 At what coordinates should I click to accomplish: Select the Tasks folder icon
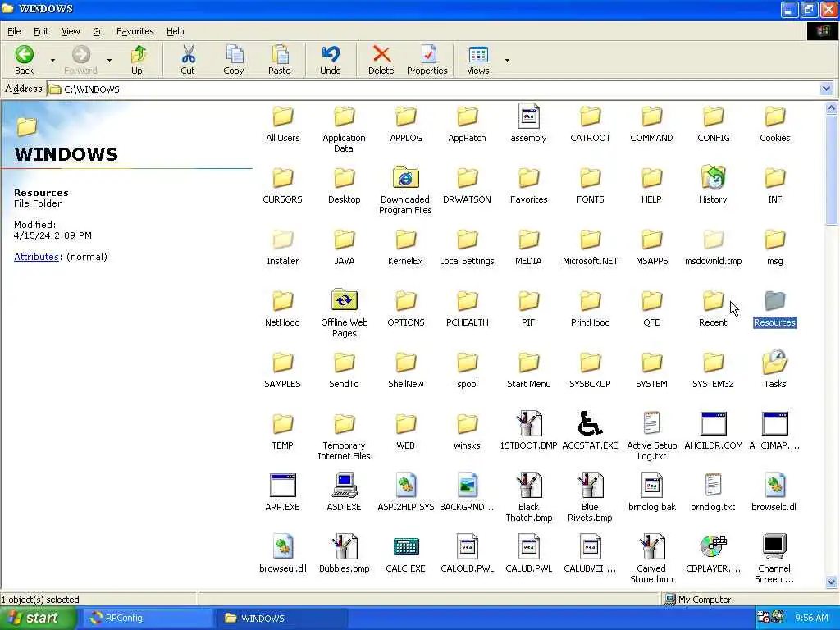point(774,362)
